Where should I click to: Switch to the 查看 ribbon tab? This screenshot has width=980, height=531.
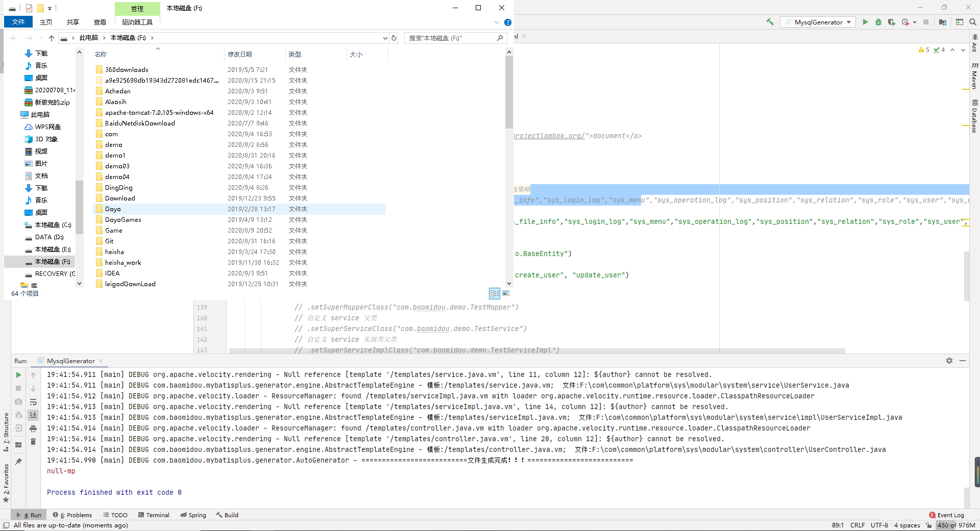click(x=100, y=22)
